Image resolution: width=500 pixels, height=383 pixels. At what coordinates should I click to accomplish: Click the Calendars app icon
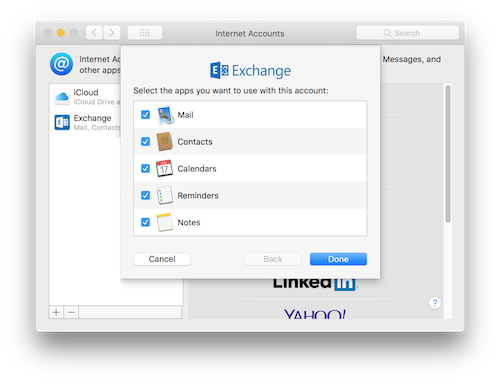[164, 168]
